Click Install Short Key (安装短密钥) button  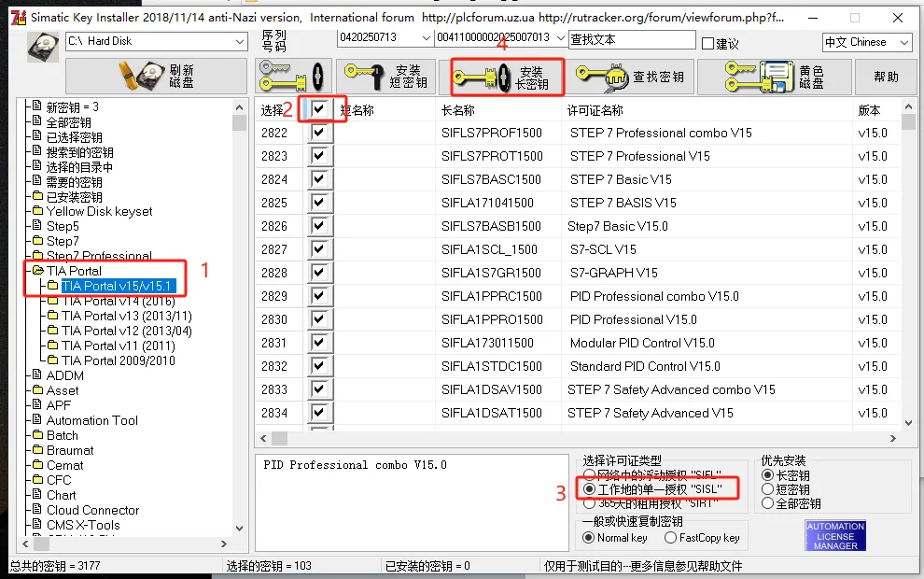pyautogui.click(x=386, y=77)
